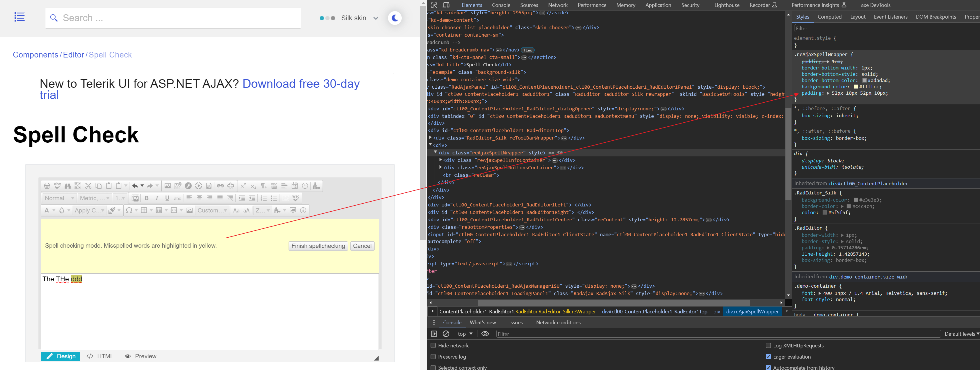The height and width of the screenshot is (370, 980).
Task: Switch to the Network DevTools tab
Action: [557, 5]
